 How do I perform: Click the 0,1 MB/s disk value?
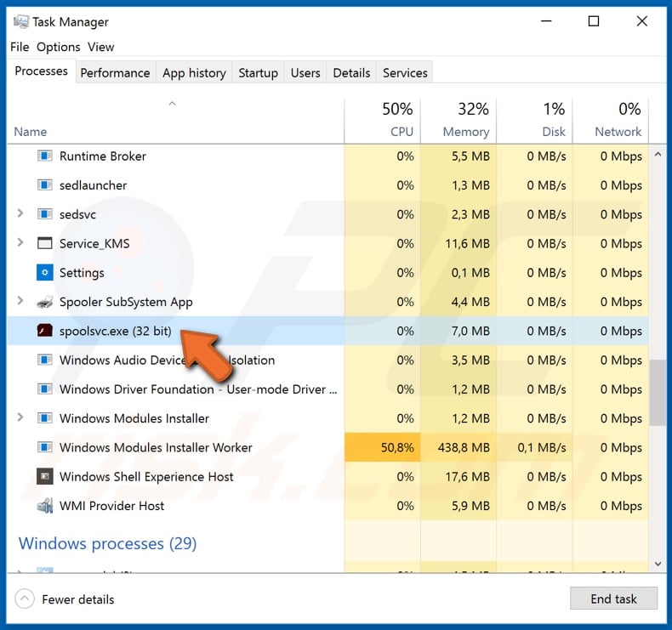542,447
